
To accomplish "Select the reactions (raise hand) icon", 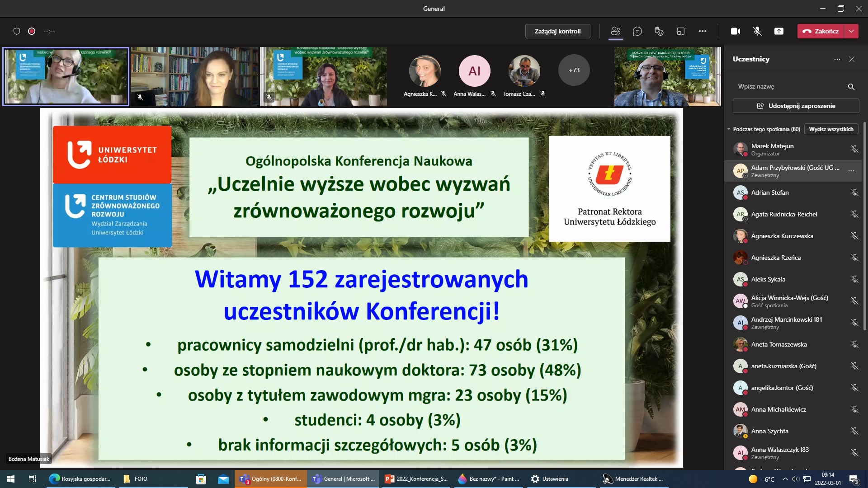I will 658,31.
